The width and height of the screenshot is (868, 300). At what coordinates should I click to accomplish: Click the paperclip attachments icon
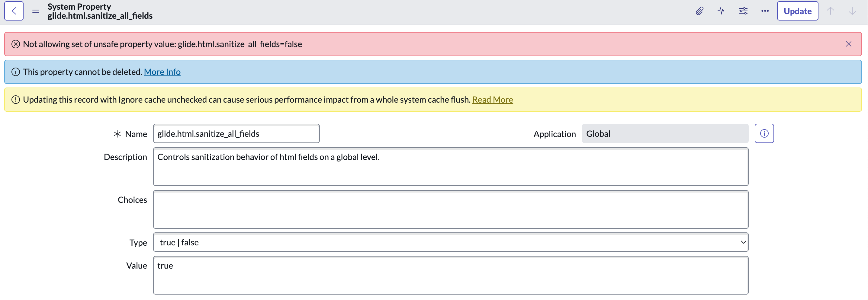[699, 11]
